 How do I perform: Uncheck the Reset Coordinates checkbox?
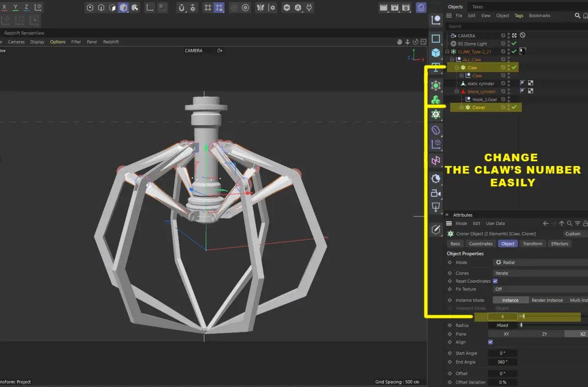point(495,281)
